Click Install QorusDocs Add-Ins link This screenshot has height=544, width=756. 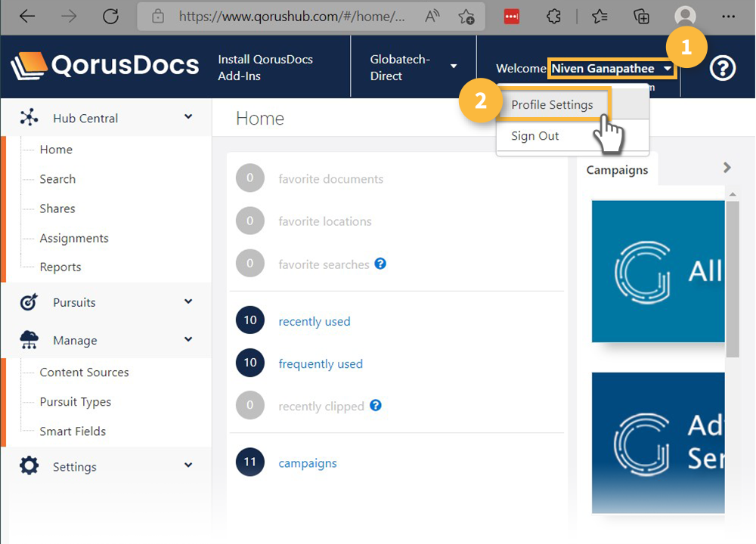tap(265, 67)
